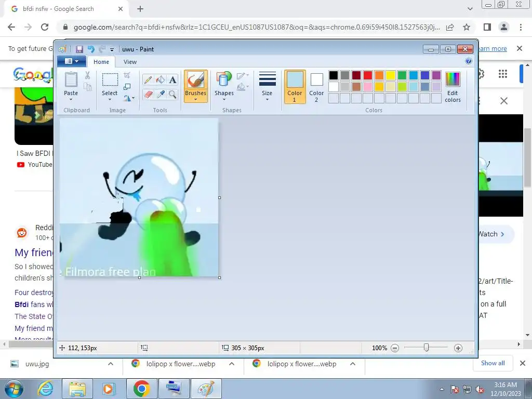Image resolution: width=532 pixels, height=399 pixels.
Task: Click the volume icon in system tray
Action: (480, 389)
